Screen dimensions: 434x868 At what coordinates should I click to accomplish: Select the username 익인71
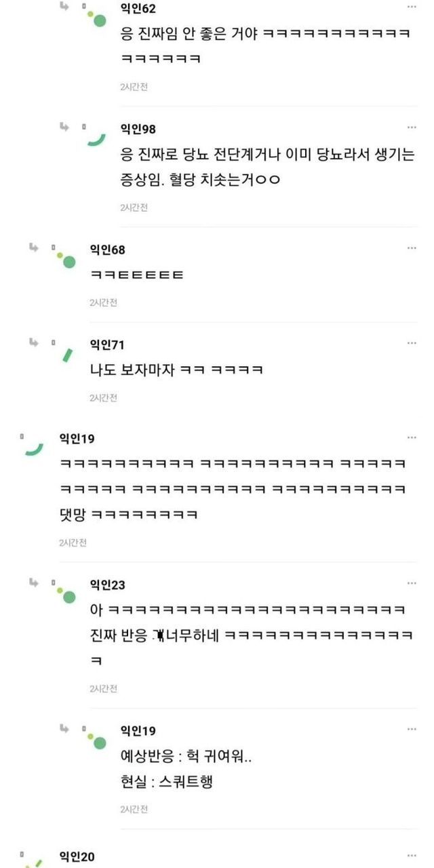point(107,345)
